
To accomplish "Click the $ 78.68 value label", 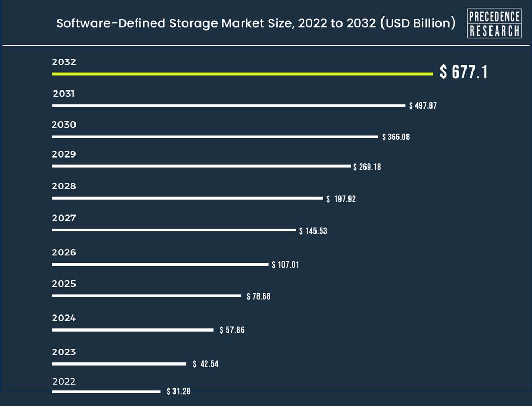I will pyautogui.click(x=259, y=296).
